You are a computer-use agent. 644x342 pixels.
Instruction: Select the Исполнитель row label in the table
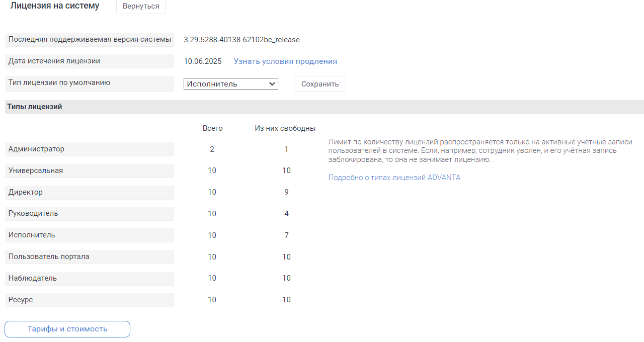[x=32, y=235]
